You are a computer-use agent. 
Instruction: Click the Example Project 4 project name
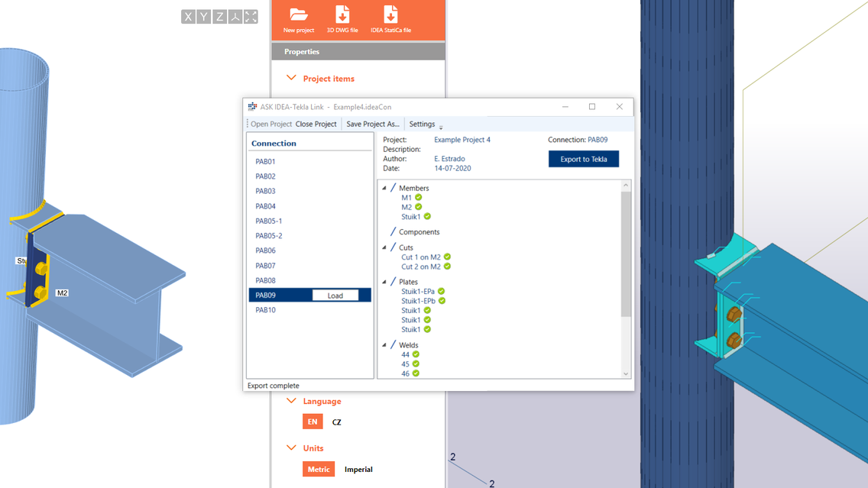coord(462,140)
